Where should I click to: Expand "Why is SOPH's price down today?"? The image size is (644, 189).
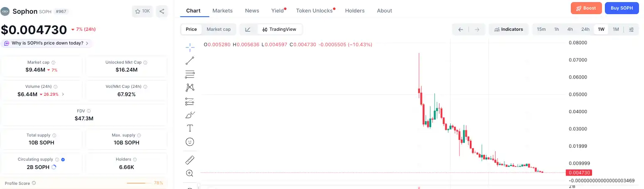[46, 43]
